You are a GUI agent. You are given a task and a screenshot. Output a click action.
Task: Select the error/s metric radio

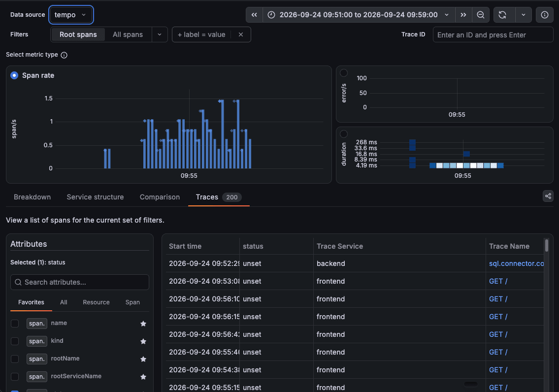click(x=344, y=73)
